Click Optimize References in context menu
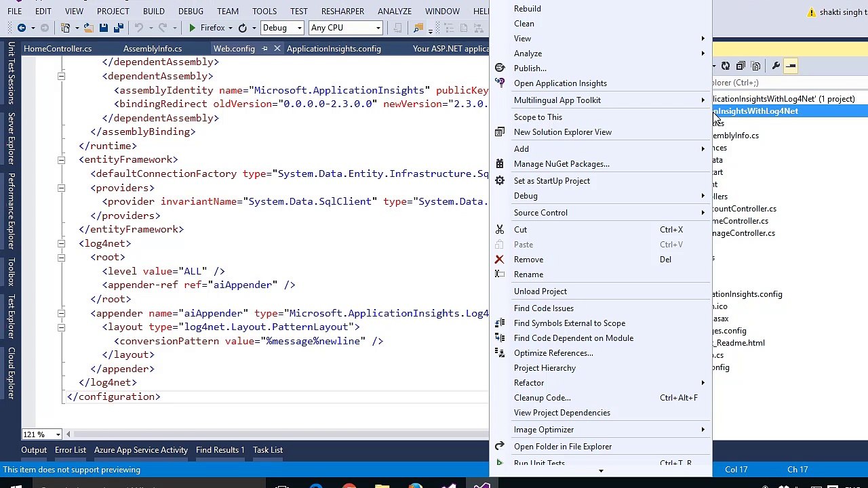 click(x=601, y=353)
